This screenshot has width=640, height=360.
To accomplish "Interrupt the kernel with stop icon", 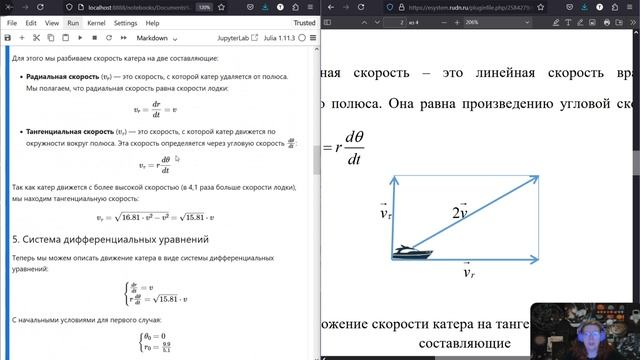I will pyautogui.click(x=94, y=38).
